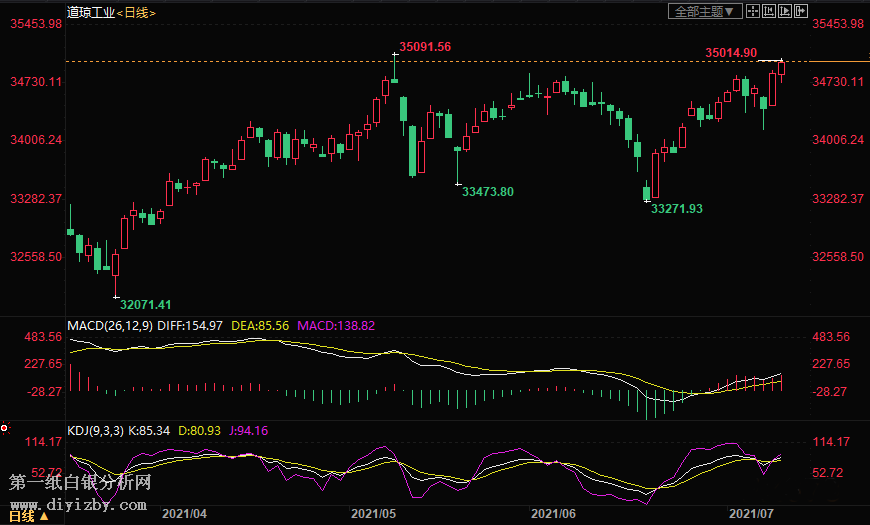Screen dimensions: 870x525
Task: Click the red sun marker icon beside KDJ
Action: pos(5,429)
